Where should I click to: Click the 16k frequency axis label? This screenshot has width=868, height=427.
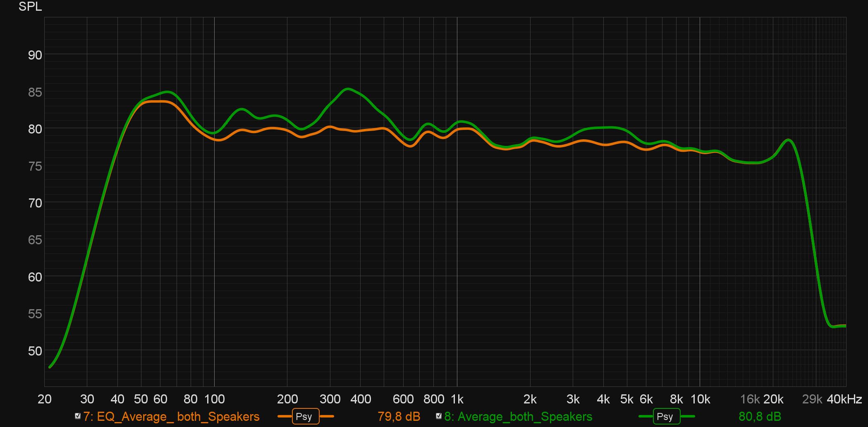tap(750, 399)
